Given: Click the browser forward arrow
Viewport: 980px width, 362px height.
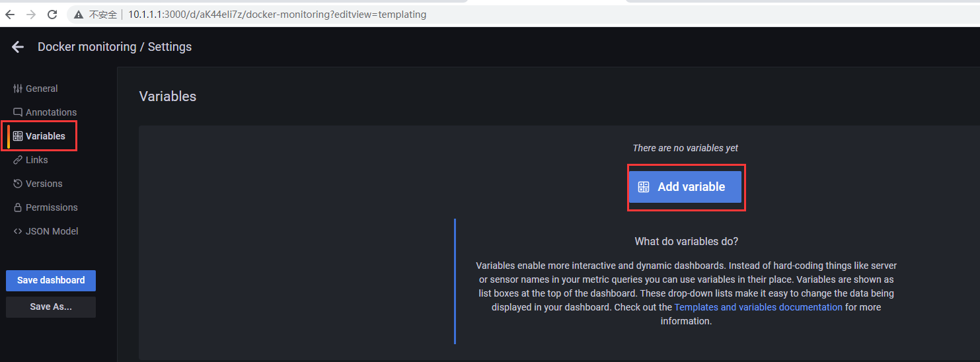Looking at the screenshot, I should tap(31, 15).
